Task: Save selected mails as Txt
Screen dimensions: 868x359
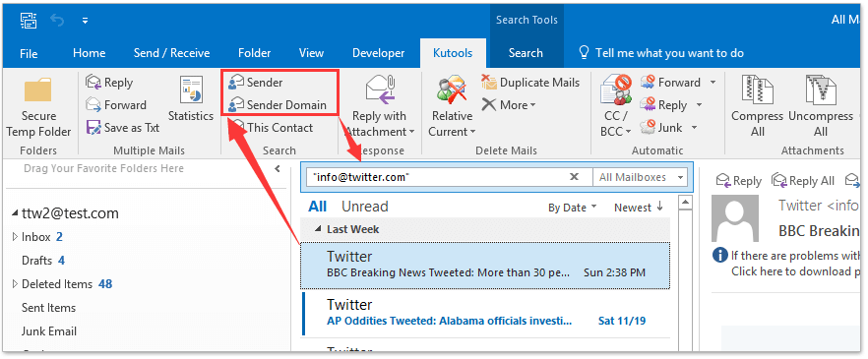Action: [123, 128]
